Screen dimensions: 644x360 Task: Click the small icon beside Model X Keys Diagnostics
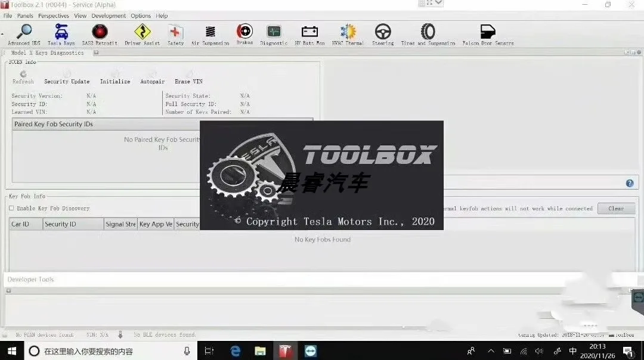pos(95,52)
